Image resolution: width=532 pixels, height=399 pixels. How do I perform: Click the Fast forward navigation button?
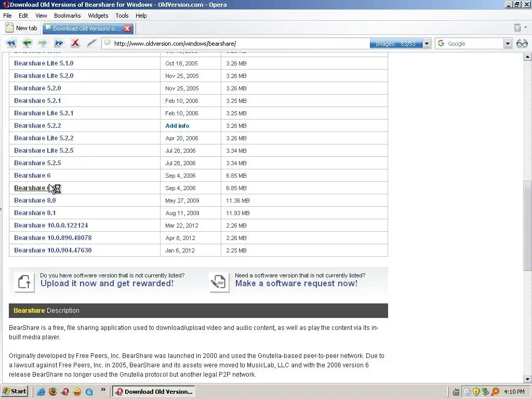click(59, 43)
